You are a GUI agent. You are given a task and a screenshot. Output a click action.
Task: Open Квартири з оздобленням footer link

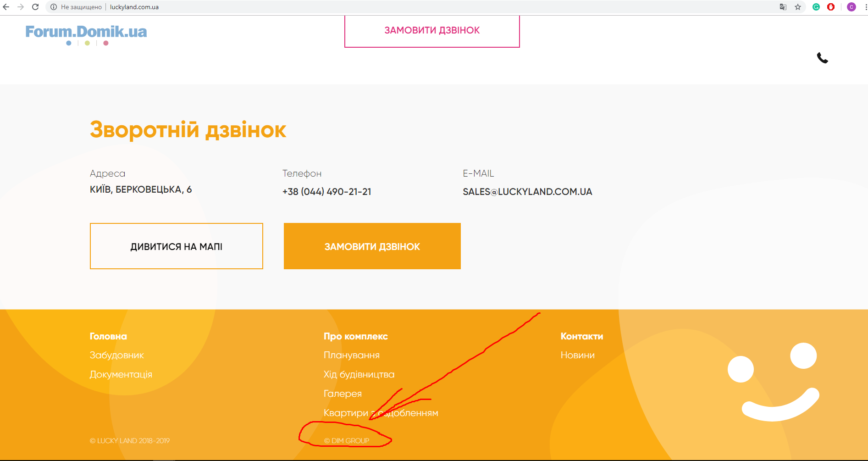click(381, 413)
